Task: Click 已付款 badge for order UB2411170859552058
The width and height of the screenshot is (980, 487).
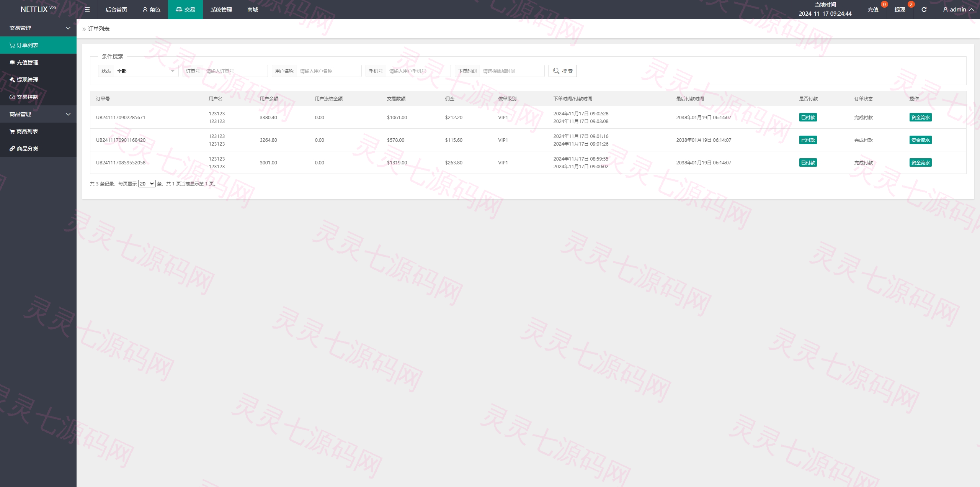Action: coord(808,162)
